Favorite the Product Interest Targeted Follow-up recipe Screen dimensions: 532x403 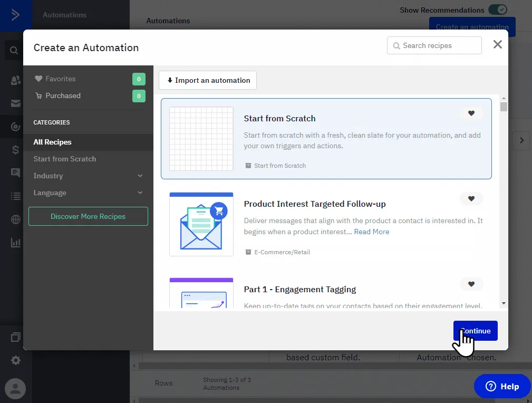point(471,199)
